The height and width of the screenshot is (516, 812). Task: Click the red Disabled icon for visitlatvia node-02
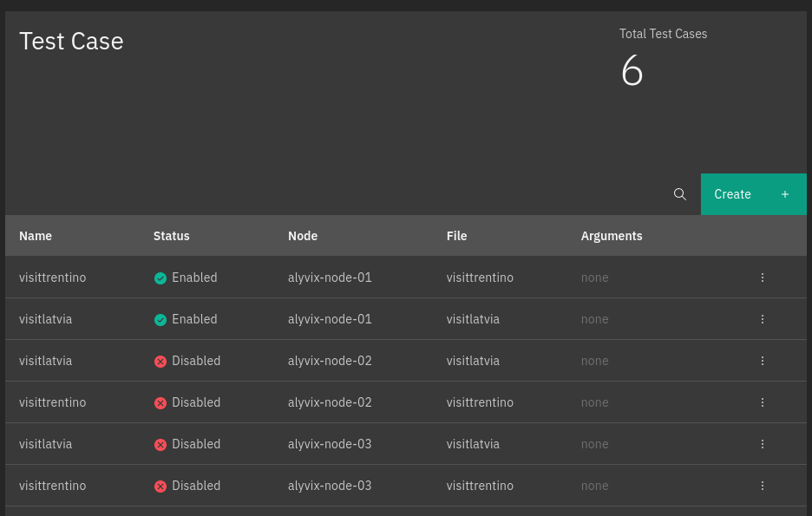pos(160,362)
